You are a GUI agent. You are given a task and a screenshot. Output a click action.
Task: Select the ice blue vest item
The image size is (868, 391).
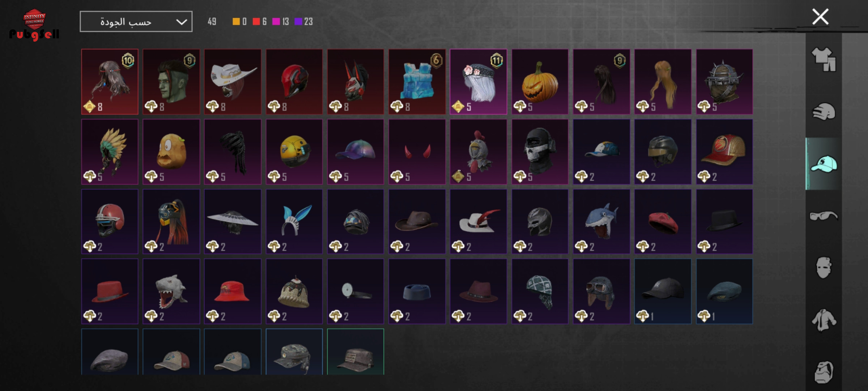click(417, 82)
